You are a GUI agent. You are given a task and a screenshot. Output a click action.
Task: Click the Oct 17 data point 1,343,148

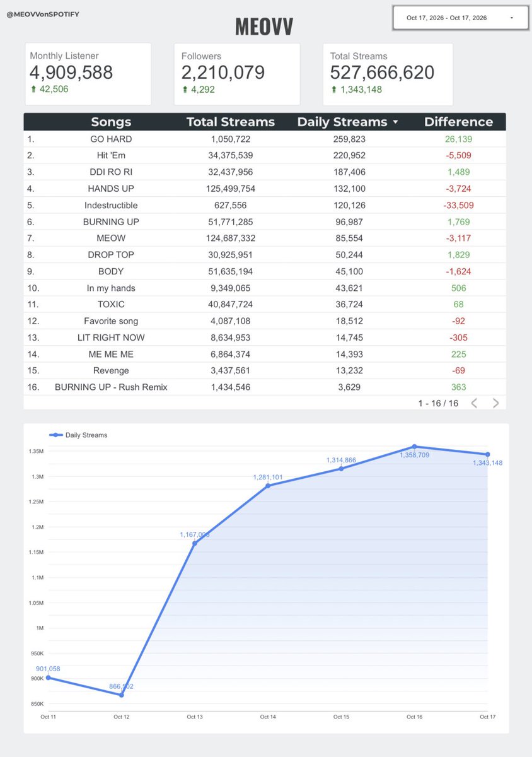(x=487, y=454)
